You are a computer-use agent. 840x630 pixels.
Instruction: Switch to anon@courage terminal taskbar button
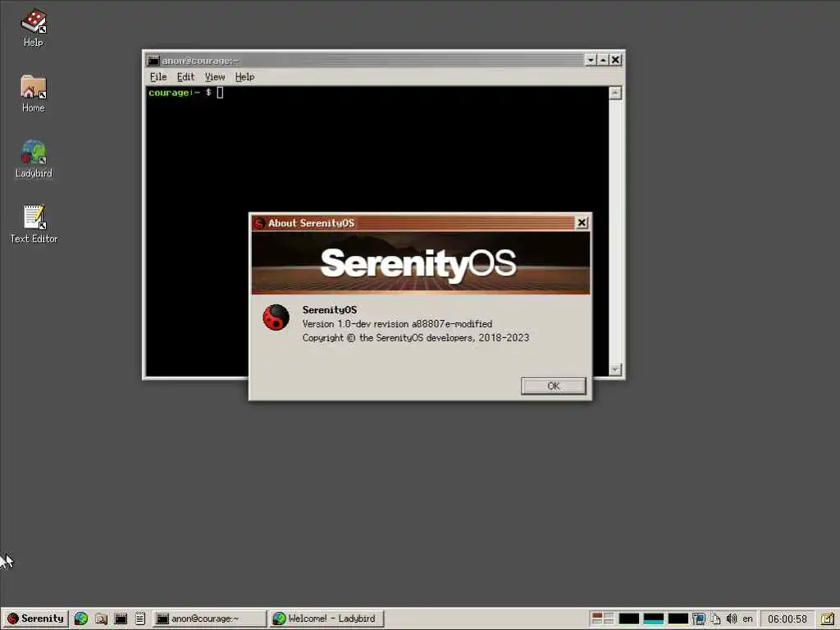(209, 619)
